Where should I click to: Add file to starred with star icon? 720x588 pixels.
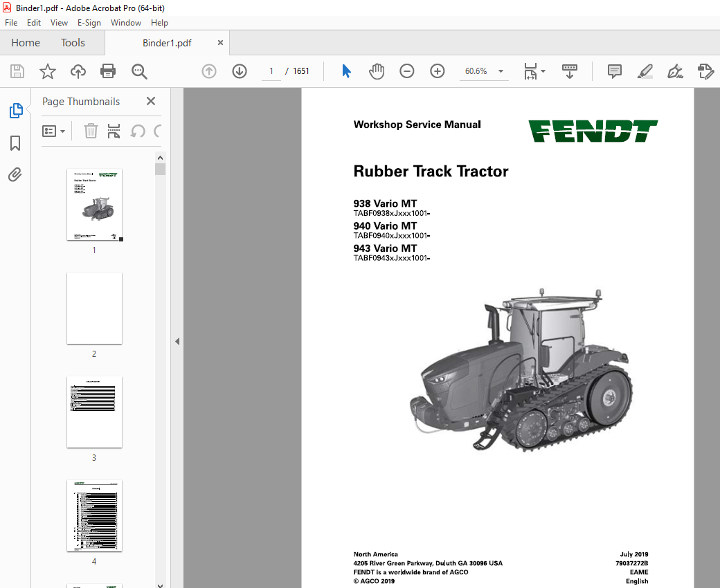point(47,71)
